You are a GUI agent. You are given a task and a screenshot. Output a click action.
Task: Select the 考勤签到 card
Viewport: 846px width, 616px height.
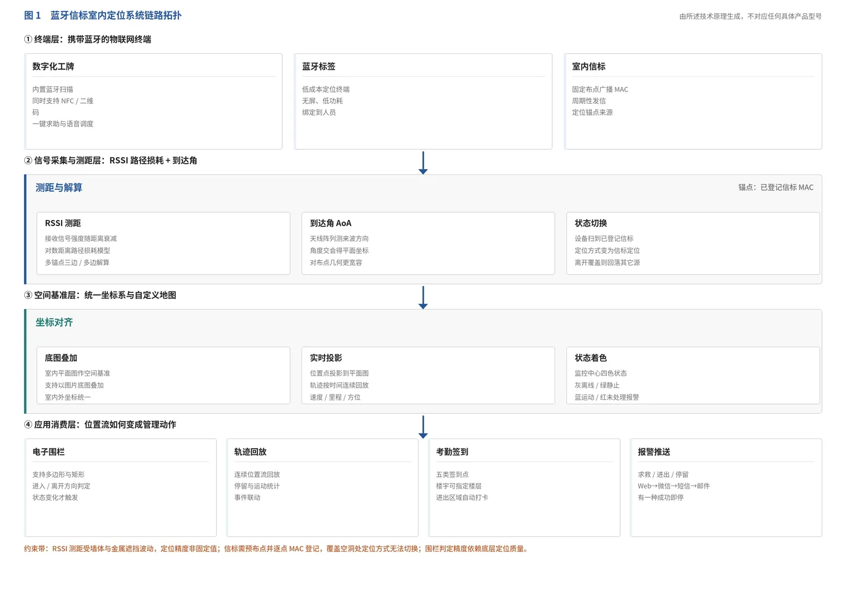[524, 487]
